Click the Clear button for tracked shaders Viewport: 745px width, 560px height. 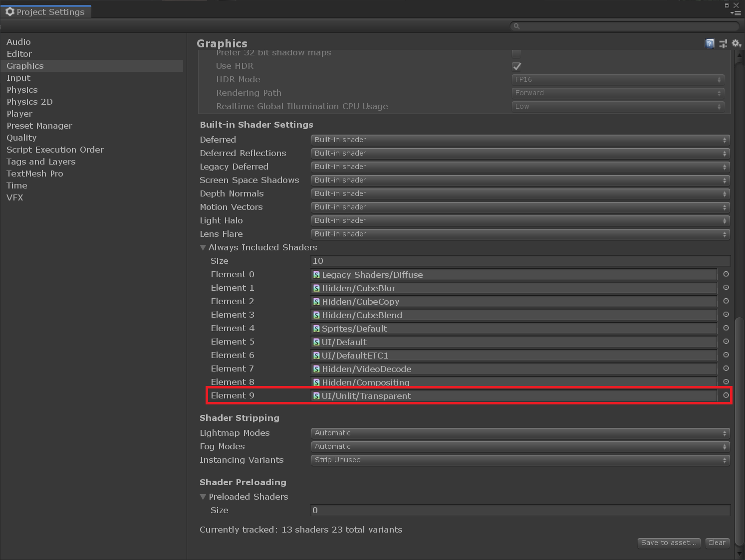[717, 543]
